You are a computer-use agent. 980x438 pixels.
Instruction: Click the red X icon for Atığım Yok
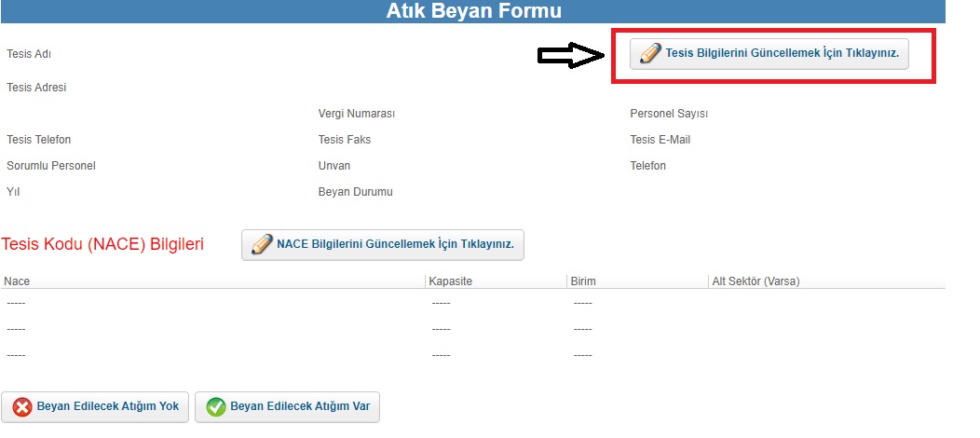coord(22,407)
